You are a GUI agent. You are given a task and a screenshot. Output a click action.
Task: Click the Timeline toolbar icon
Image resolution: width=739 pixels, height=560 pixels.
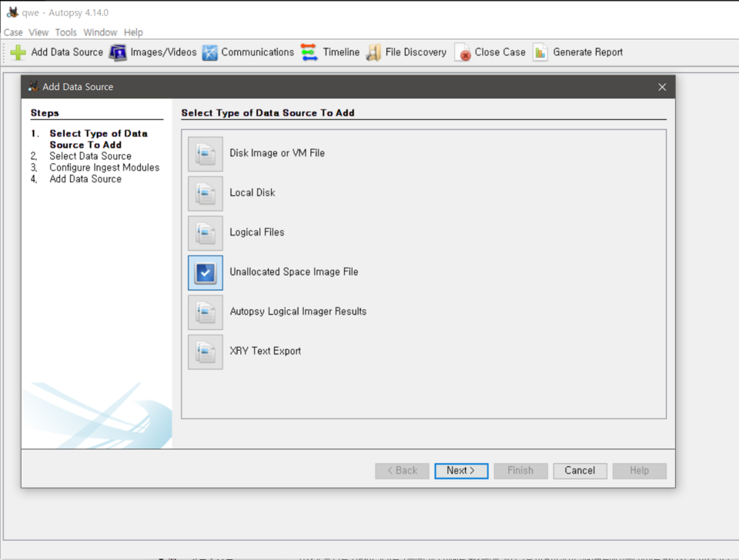309,52
